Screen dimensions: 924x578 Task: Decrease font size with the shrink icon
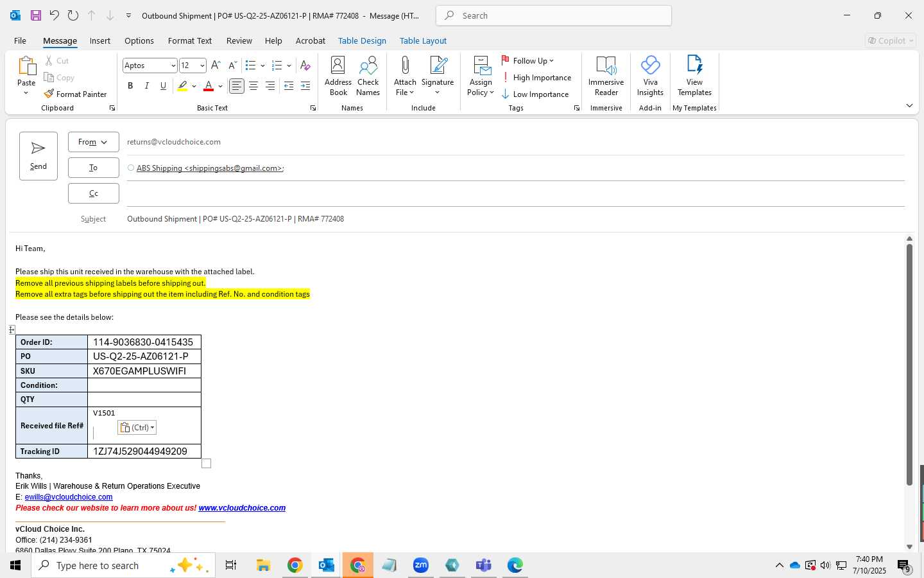(x=232, y=66)
